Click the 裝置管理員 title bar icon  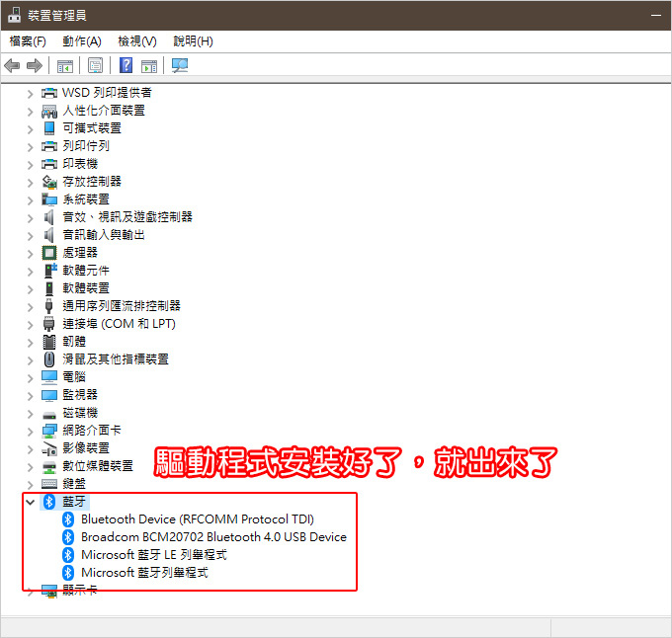pos(15,15)
